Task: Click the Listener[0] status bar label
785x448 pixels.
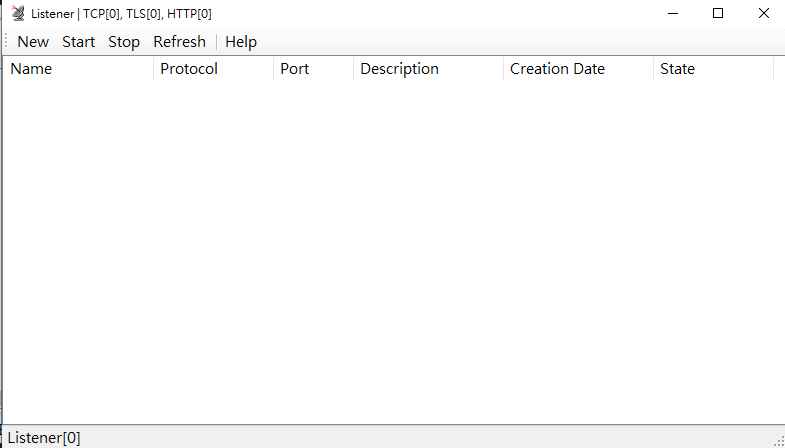Action: tap(44, 437)
